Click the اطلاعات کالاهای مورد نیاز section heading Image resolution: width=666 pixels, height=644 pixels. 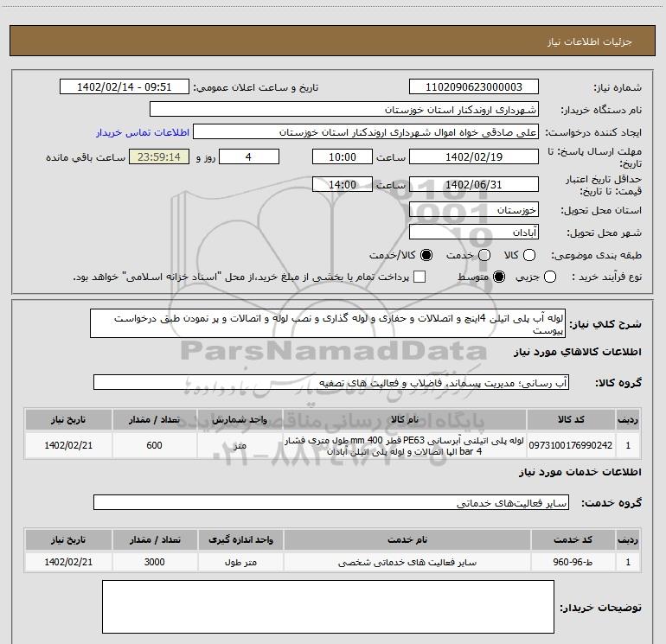[x=578, y=352]
